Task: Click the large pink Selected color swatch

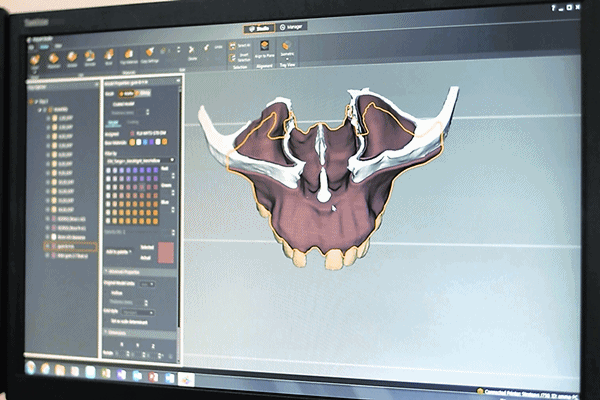Action: click(165, 250)
